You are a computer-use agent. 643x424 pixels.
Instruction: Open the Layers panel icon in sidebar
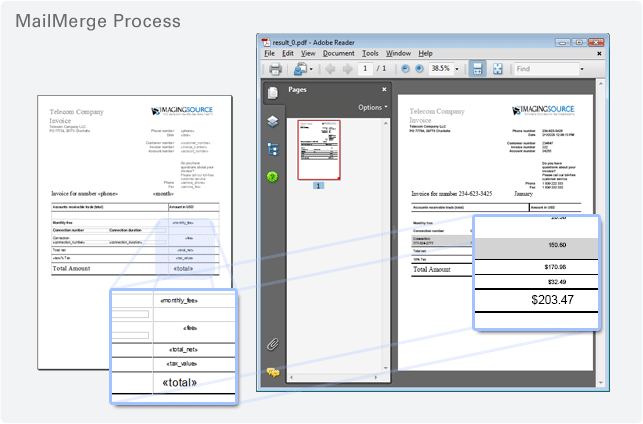(273, 121)
